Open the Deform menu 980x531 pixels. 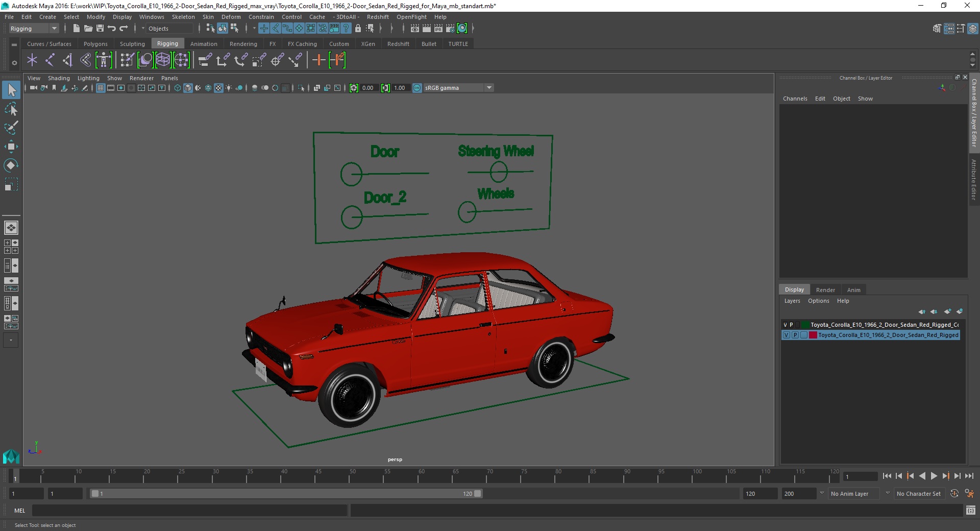(231, 17)
